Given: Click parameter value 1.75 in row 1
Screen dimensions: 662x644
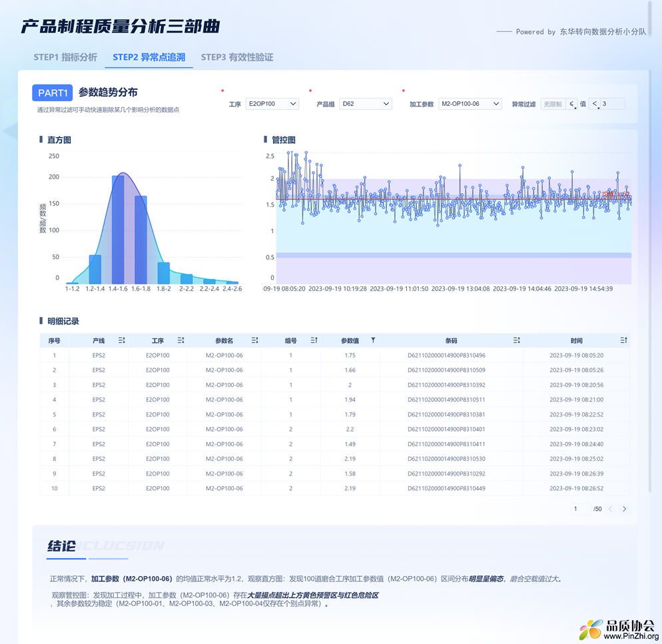Looking at the screenshot, I should (x=350, y=356).
